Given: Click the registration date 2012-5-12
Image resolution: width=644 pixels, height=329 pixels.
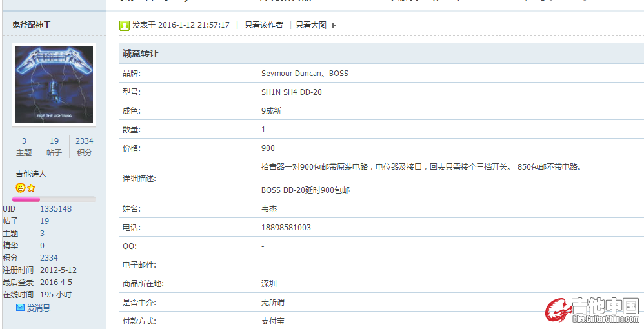Looking at the screenshot, I should [x=58, y=270].
